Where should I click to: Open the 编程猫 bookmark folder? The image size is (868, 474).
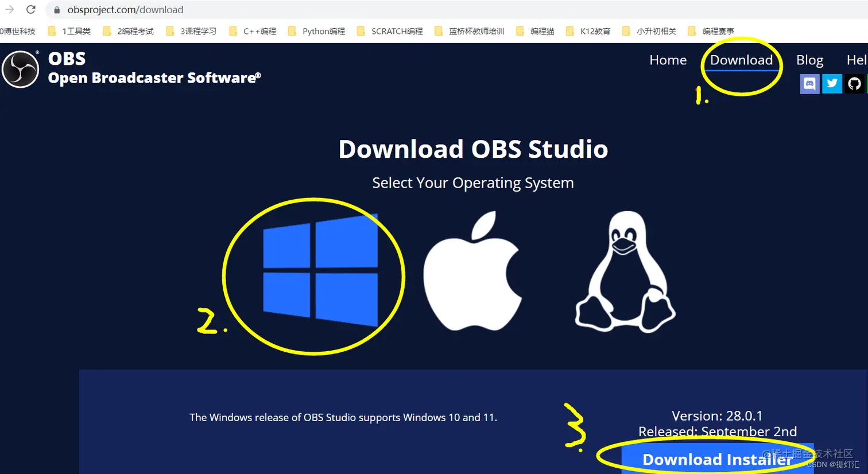pyautogui.click(x=535, y=31)
